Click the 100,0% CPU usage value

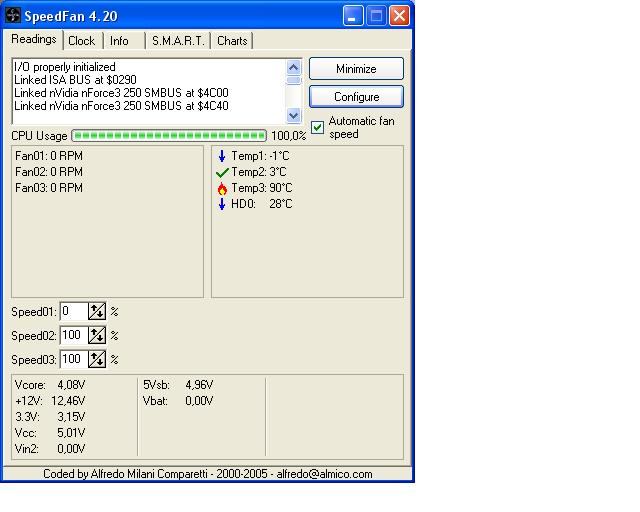[289, 136]
